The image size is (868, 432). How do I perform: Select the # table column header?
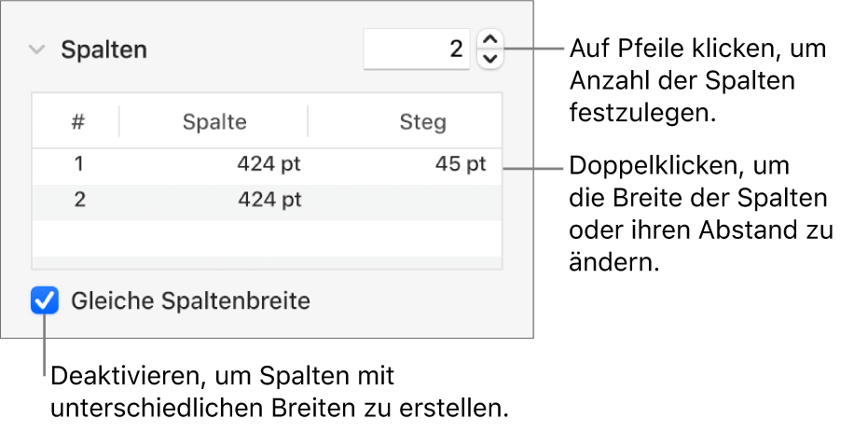[x=78, y=121]
